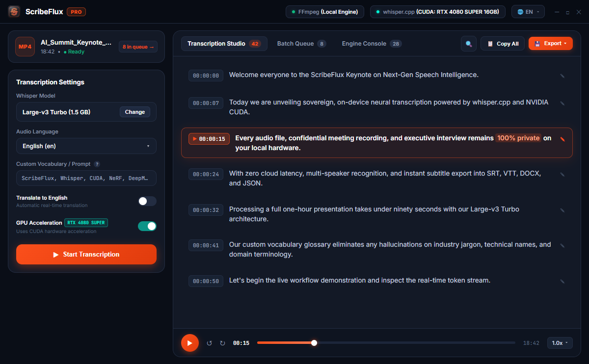This screenshot has width=589, height=364.
Task: Open the 1.0x playback speed dropdown
Action: (x=560, y=343)
